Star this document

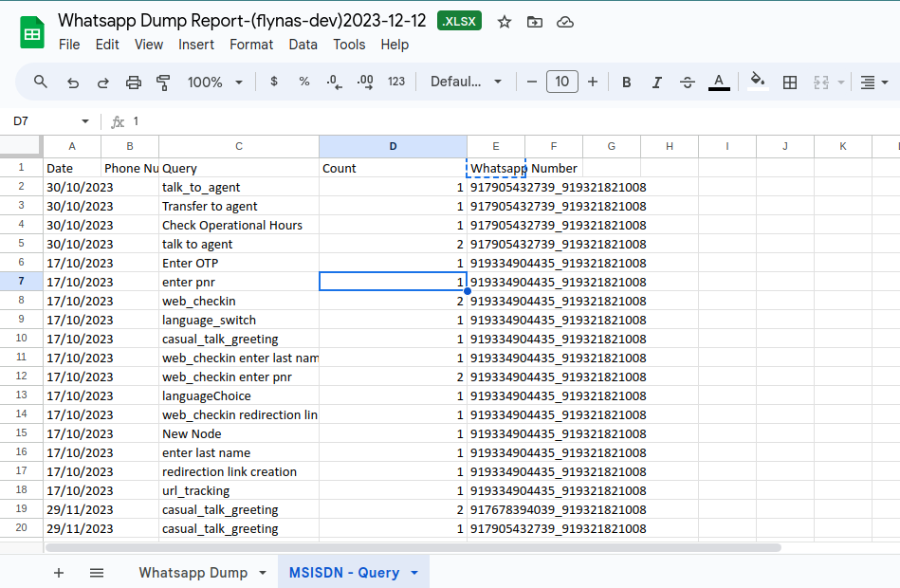point(505,22)
